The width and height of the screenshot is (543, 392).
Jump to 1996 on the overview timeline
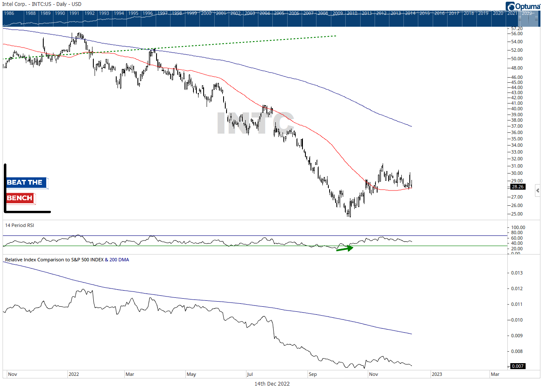(x=148, y=13)
